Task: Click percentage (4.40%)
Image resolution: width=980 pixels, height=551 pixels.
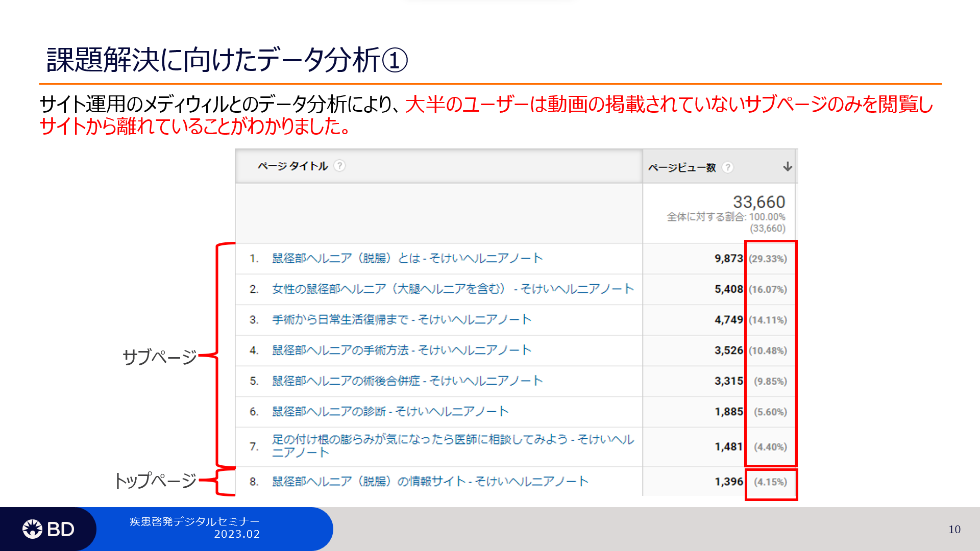Action: [770, 447]
